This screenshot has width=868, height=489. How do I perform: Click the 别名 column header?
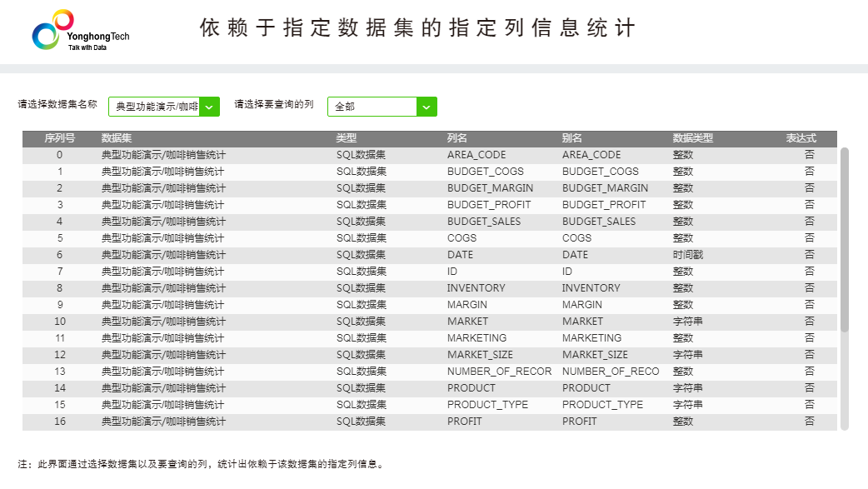[571, 138]
